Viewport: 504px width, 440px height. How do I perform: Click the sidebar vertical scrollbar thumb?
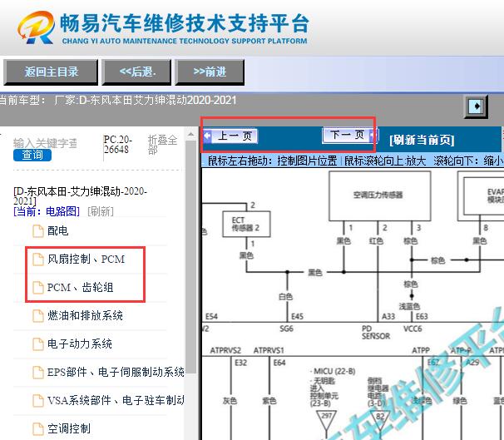point(191,257)
